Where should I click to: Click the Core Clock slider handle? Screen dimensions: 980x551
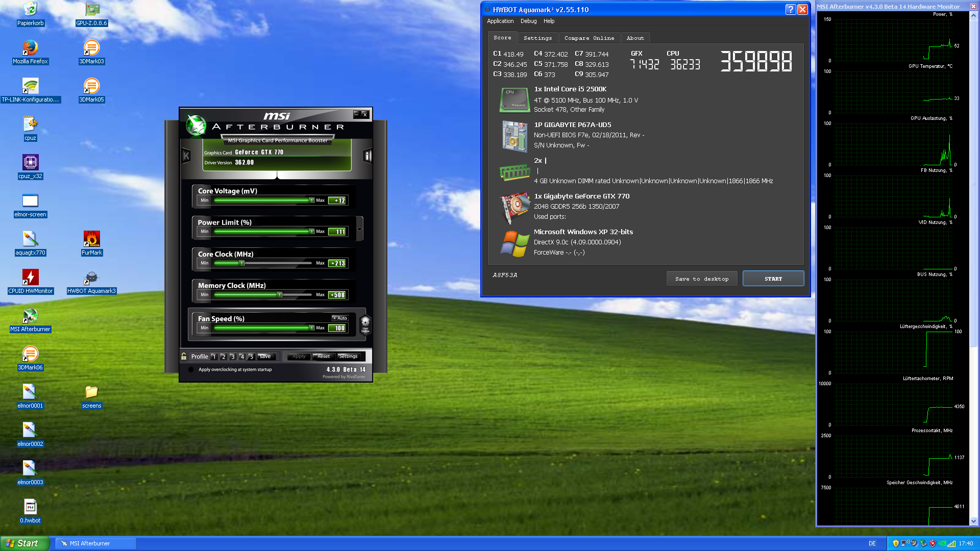[242, 263]
